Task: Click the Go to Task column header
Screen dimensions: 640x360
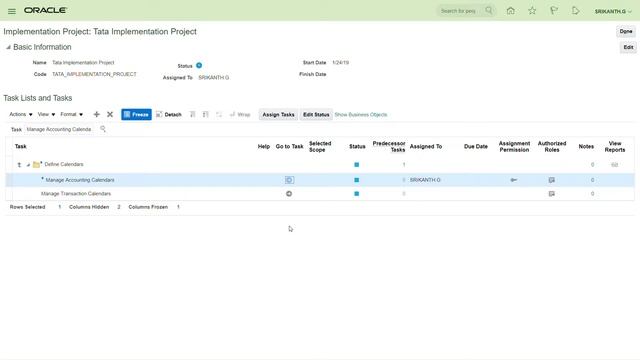Action: coord(289,147)
